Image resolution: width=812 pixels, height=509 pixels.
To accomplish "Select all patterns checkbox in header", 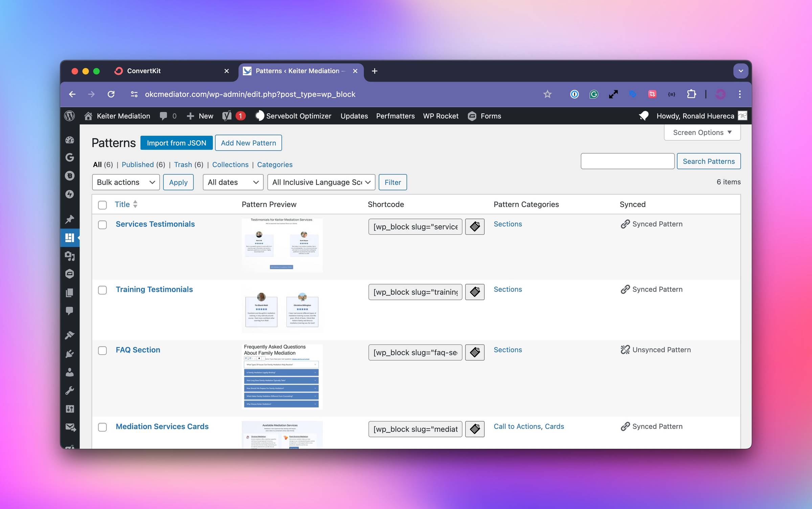I will [x=102, y=205].
